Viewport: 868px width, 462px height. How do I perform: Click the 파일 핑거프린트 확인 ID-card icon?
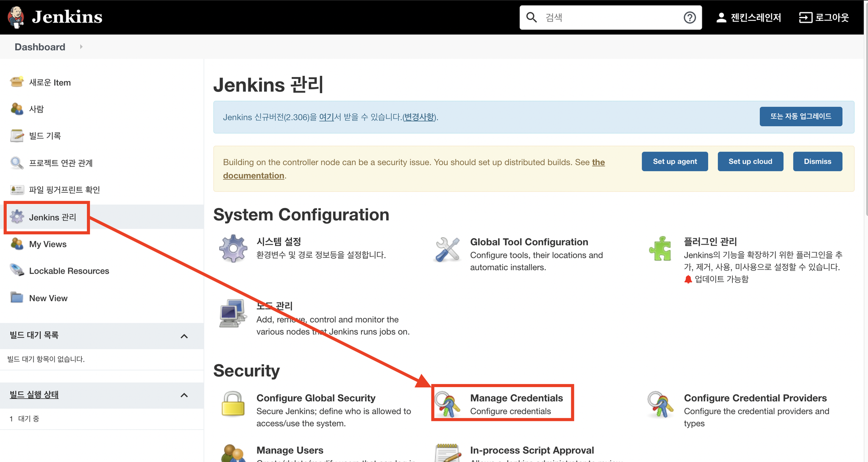[x=17, y=190]
